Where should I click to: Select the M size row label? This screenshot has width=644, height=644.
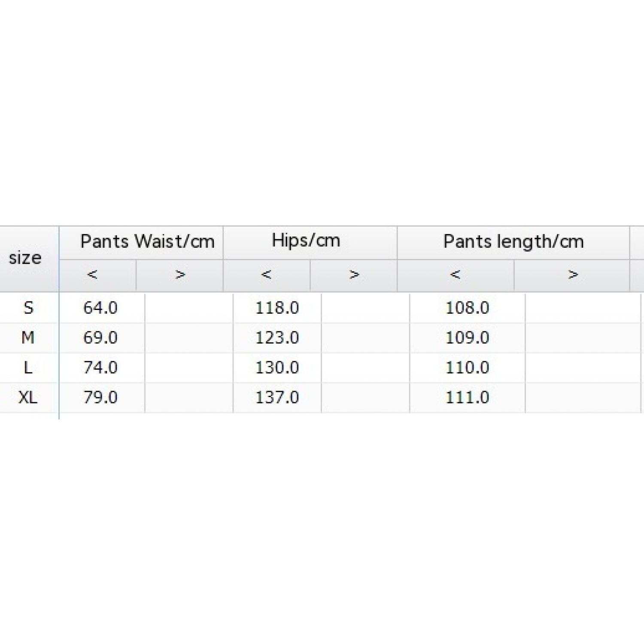(28, 338)
